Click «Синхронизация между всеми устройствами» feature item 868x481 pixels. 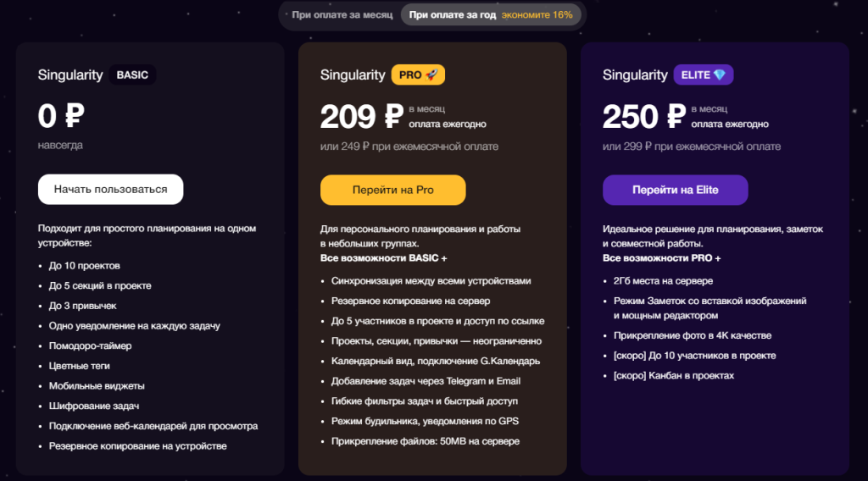431,281
